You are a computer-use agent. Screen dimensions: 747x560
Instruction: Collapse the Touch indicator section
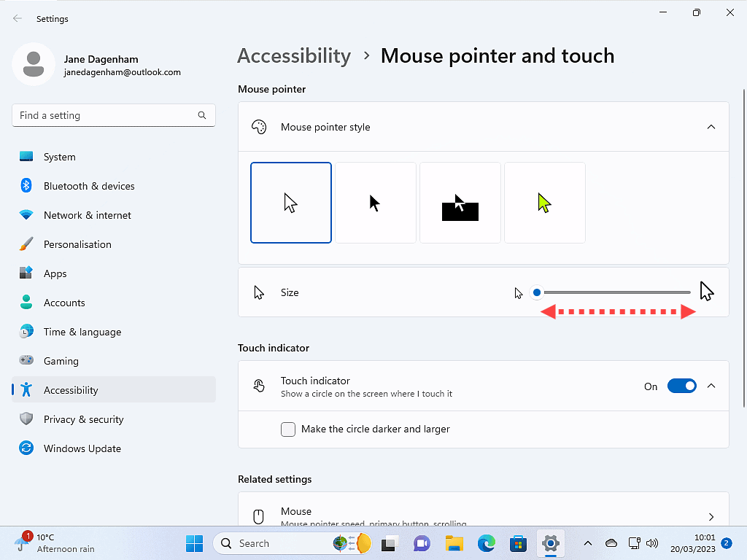coord(711,386)
